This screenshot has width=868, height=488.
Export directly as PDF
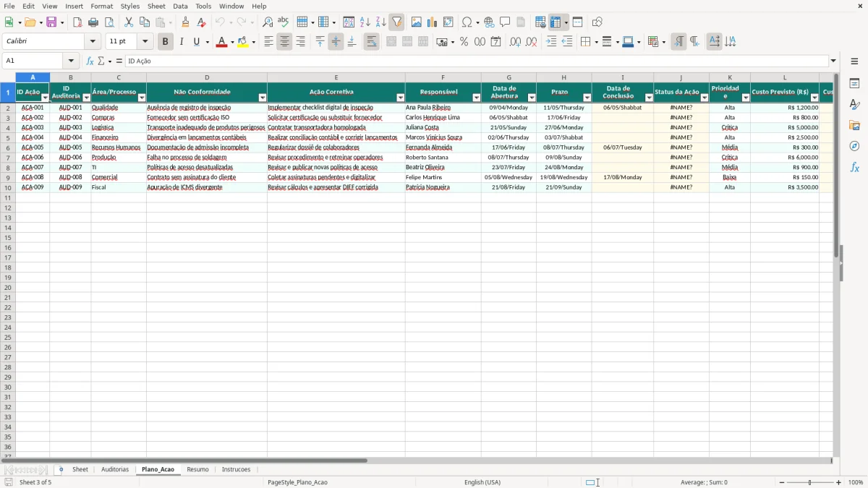[x=77, y=22]
